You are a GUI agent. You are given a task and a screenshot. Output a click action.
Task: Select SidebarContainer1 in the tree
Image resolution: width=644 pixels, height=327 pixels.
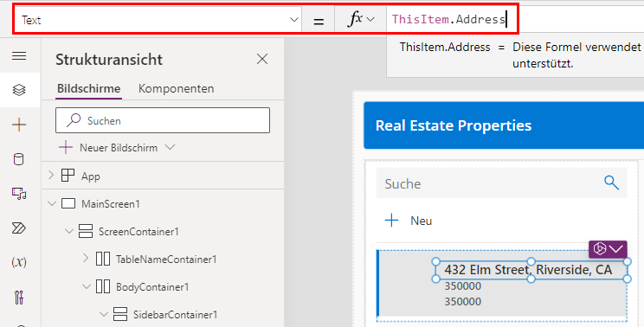pos(175,315)
